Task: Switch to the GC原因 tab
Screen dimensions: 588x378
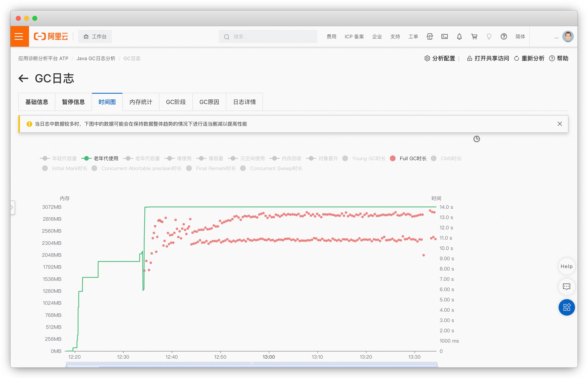Action: (x=209, y=102)
